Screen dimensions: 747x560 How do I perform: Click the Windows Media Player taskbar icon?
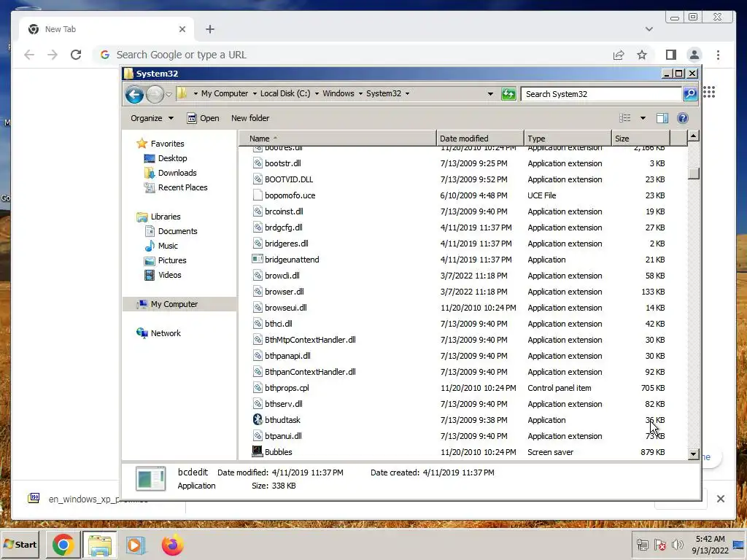135,545
